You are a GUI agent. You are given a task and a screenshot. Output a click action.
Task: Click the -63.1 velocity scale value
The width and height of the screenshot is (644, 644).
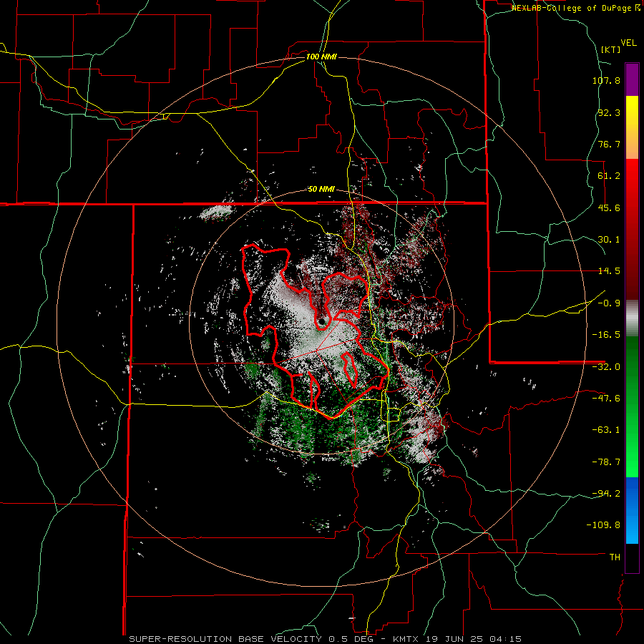coord(606,430)
